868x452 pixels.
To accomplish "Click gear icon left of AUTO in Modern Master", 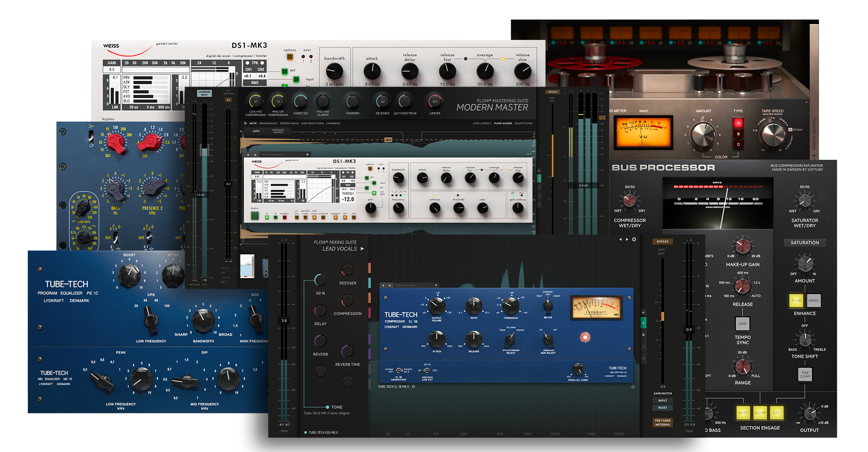I will [245, 123].
